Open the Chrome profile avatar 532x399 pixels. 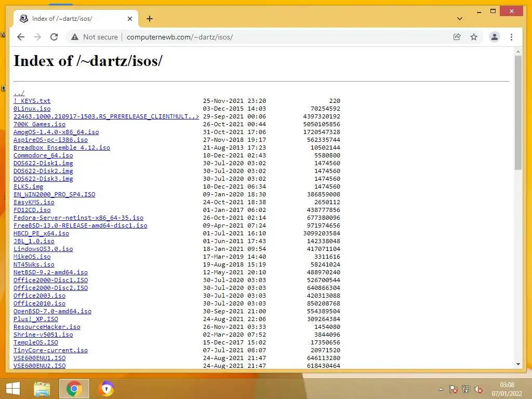click(495, 37)
